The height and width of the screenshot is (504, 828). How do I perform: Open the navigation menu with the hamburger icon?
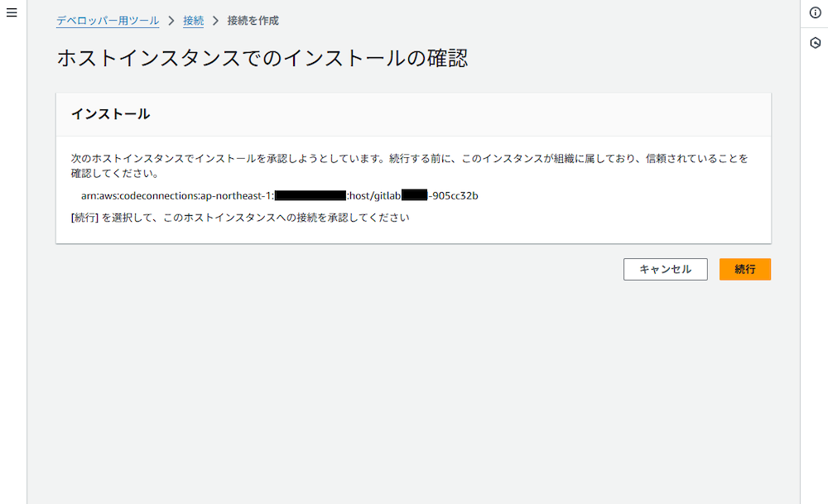pos(11,12)
